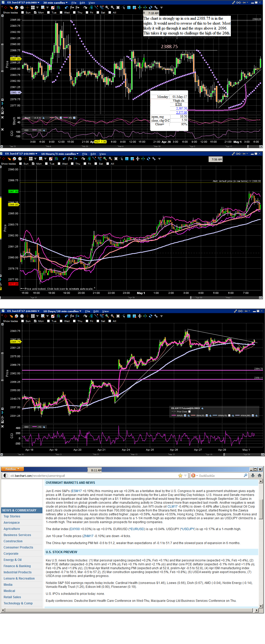The image size is (265, 644).
Task: Open the Edit menu in the 30 min chart window
Action: coord(82,3)
